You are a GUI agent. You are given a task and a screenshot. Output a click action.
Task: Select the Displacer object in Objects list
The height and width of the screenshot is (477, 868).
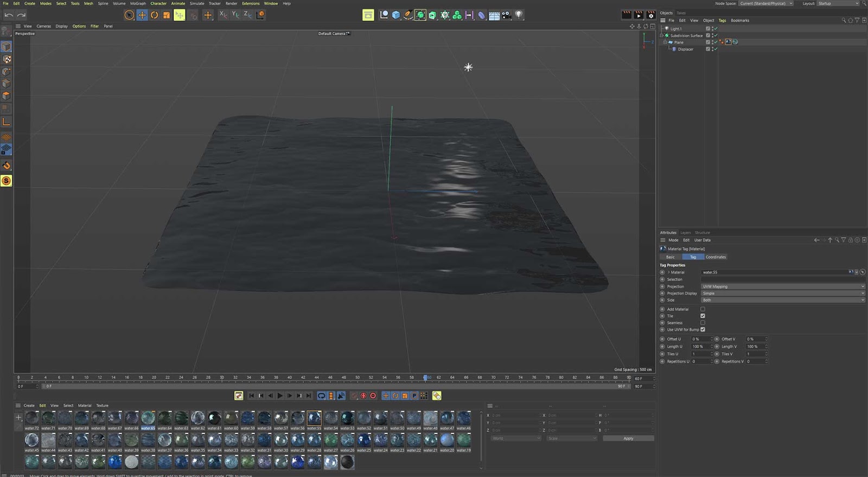coord(685,49)
